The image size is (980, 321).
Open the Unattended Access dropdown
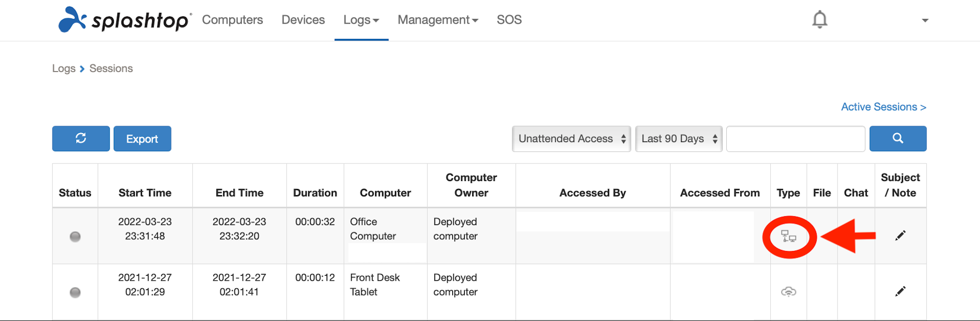pos(571,139)
